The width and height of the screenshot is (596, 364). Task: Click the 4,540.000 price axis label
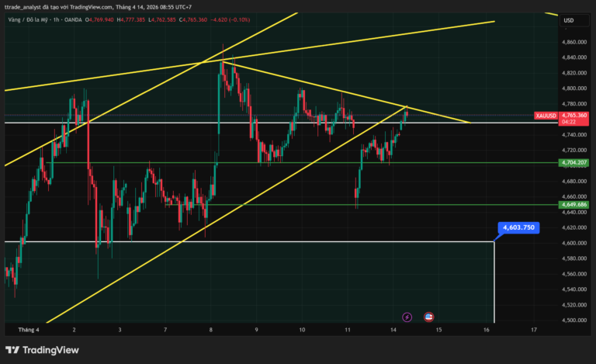[574, 289]
